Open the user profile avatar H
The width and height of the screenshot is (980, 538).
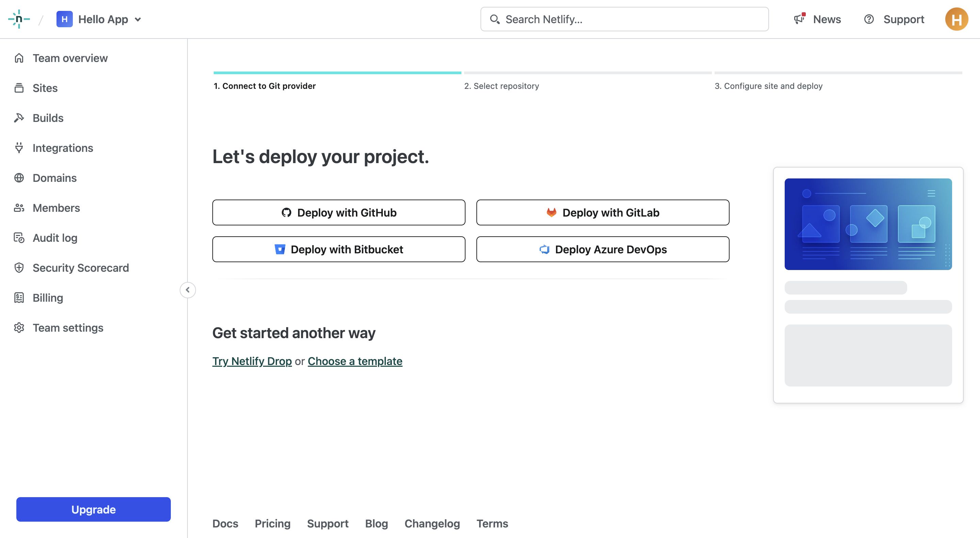(x=957, y=19)
